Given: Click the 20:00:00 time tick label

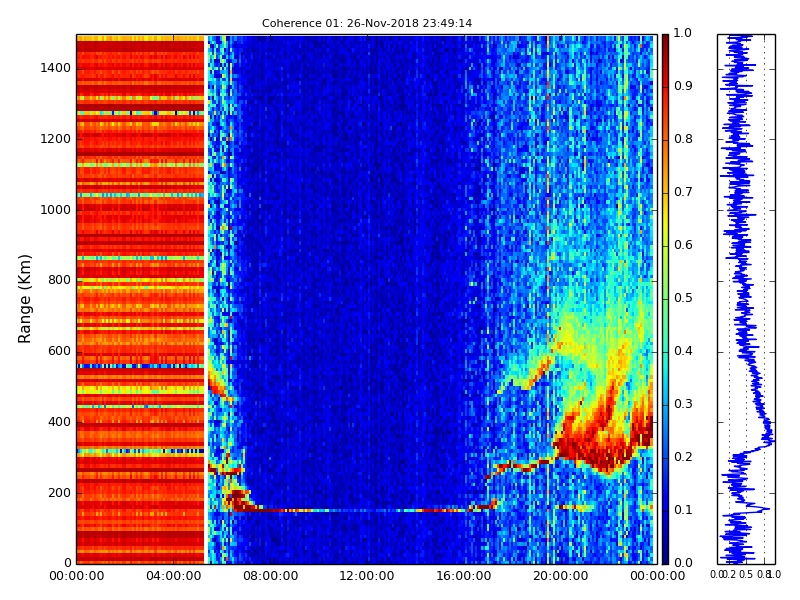Looking at the screenshot, I should tap(561, 576).
